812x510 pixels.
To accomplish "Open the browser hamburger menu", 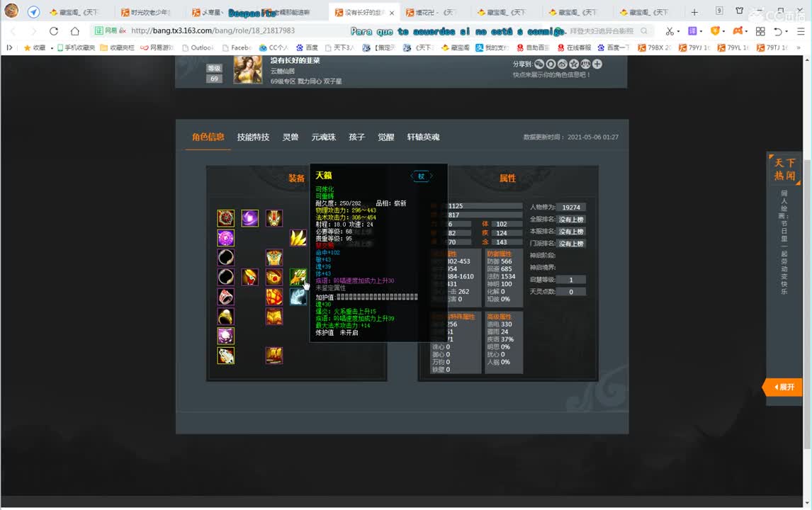I will pyautogui.click(x=801, y=31).
